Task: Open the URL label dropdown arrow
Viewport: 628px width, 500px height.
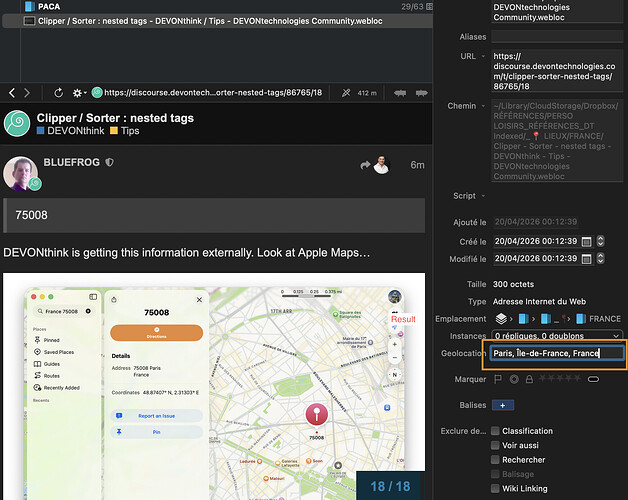Action: coord(483,56)
